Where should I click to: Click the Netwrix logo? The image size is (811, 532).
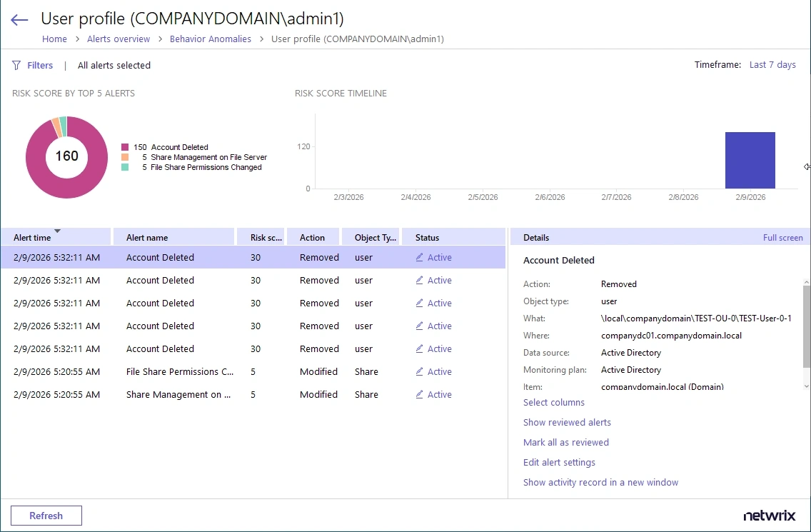click(x=771, y=516)
